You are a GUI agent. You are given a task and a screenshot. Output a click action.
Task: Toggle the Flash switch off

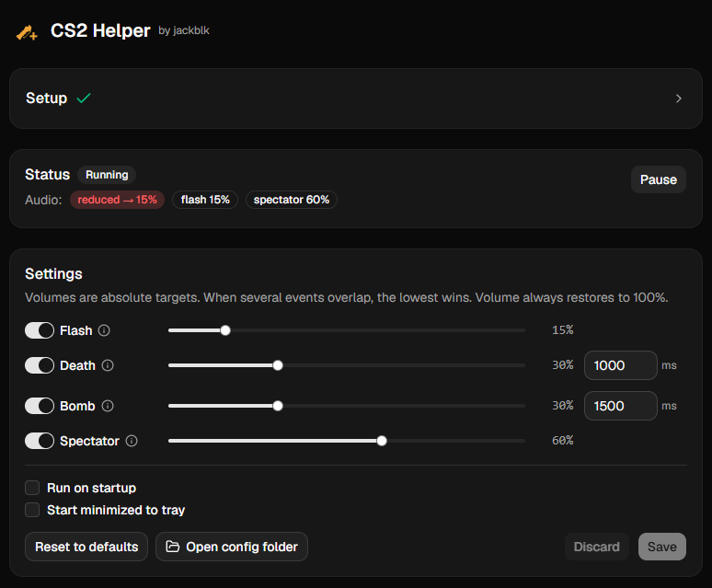40,330
